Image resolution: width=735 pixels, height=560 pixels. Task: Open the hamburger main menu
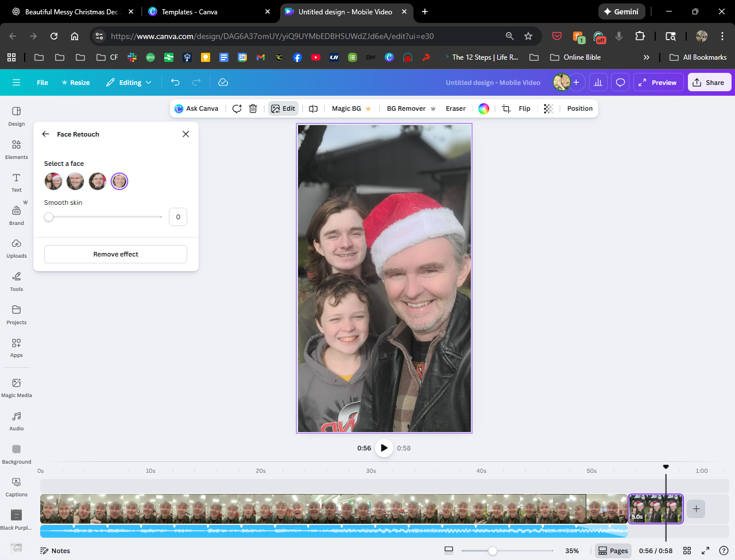(17, 83)
